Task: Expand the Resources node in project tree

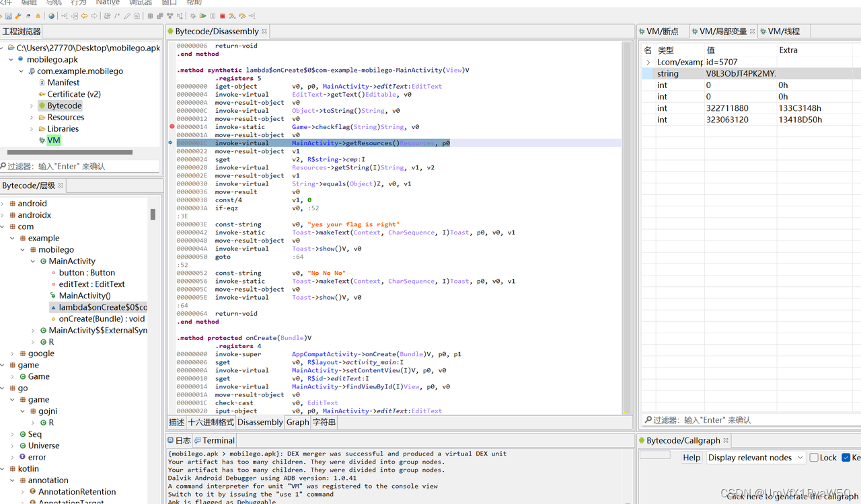Action: [x=32, y=117]
